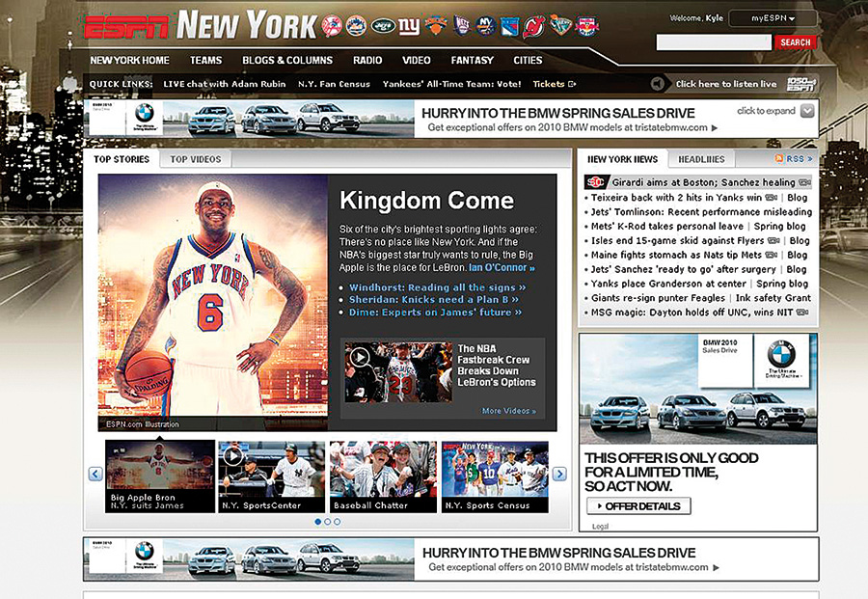Select the Giants 'ny' team logo
This screenshot has width=868, height=599.
(x=409, y=26)
